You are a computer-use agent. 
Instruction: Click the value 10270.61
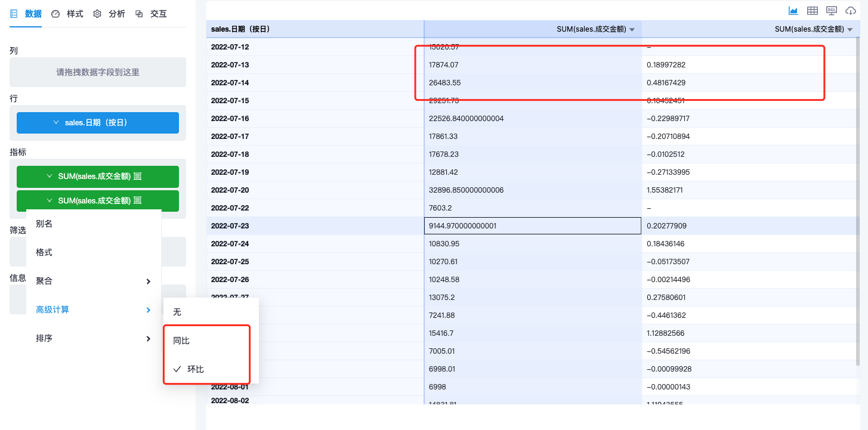[x=533, y=262]
